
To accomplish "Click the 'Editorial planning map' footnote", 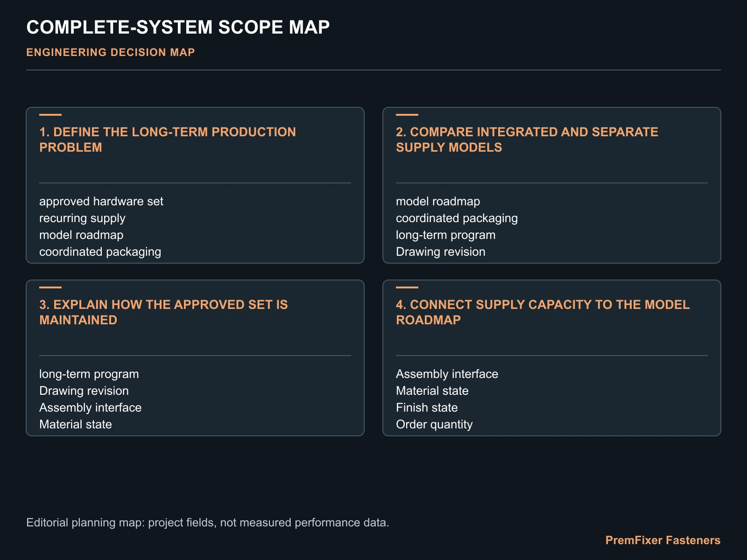I will 208,522.
